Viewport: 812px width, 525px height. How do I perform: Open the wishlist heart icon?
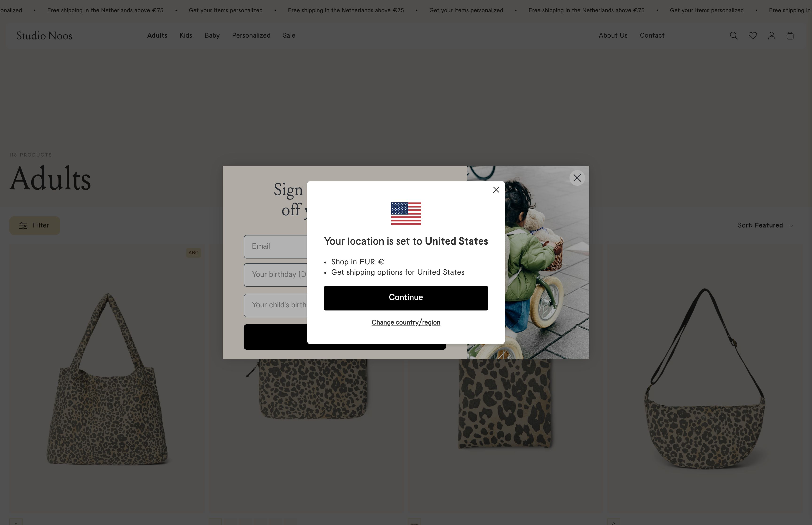pos(753,36)
